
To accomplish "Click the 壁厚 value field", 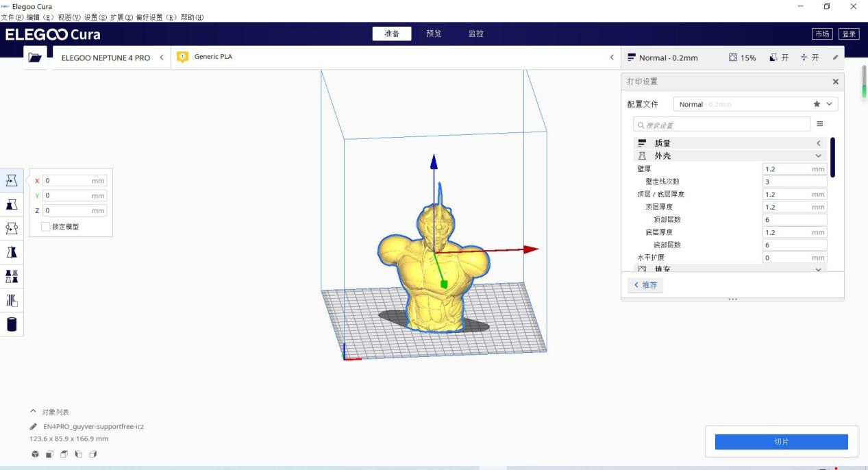I will [795, 169].
